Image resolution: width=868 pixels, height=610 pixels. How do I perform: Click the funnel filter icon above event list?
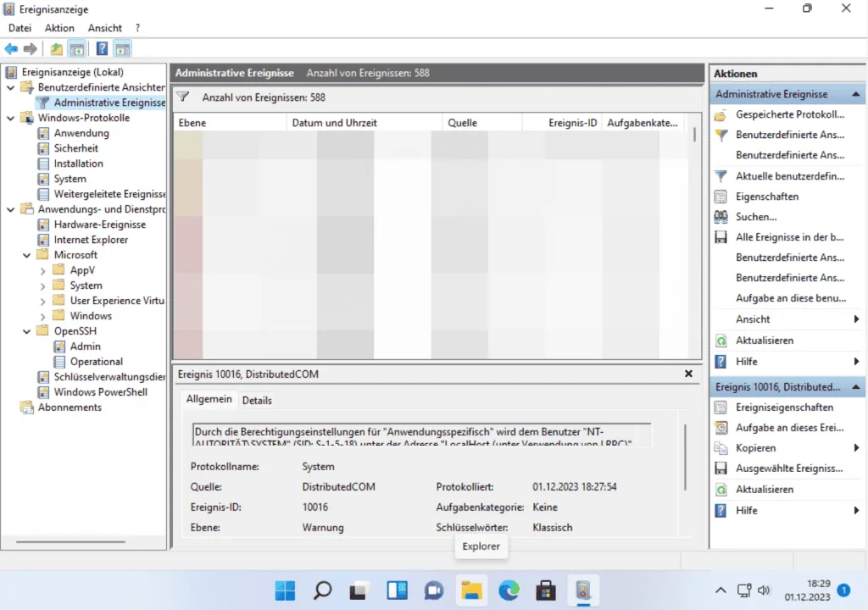click(x=182, y=97)
